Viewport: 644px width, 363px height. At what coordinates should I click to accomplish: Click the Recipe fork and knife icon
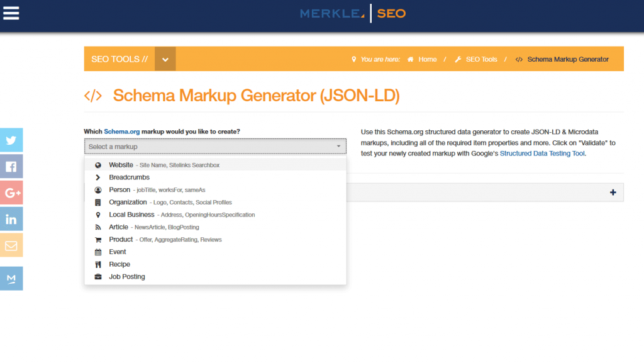coord(97,264)
